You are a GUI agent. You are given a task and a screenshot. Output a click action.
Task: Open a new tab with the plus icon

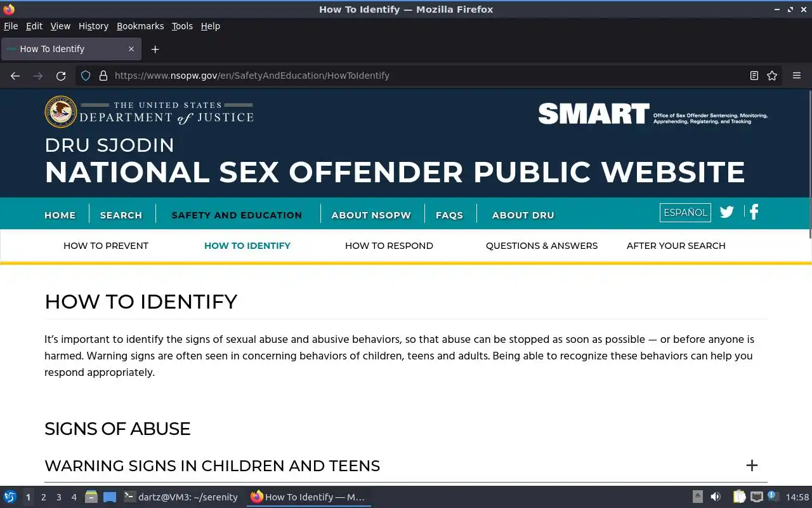click(x=155, y=49)
